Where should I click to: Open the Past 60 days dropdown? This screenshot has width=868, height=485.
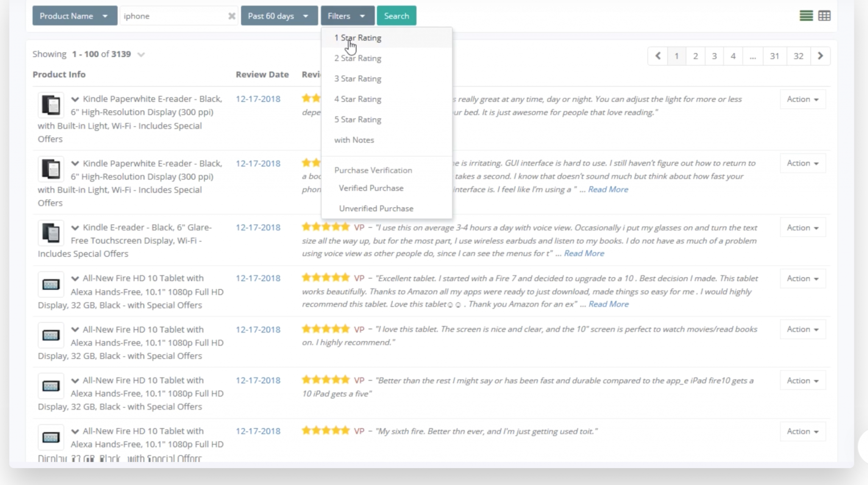(279, 16)
